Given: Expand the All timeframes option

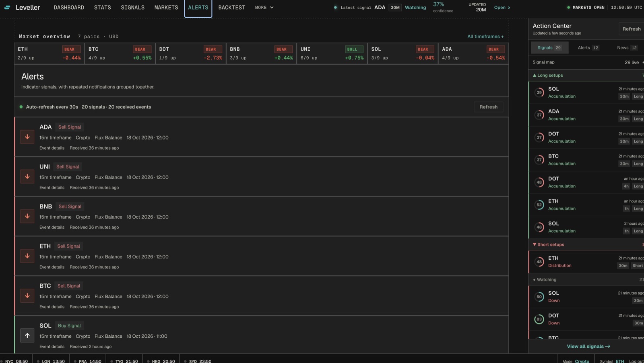Looking at the screenshot, I should click(x=485, y=37).
